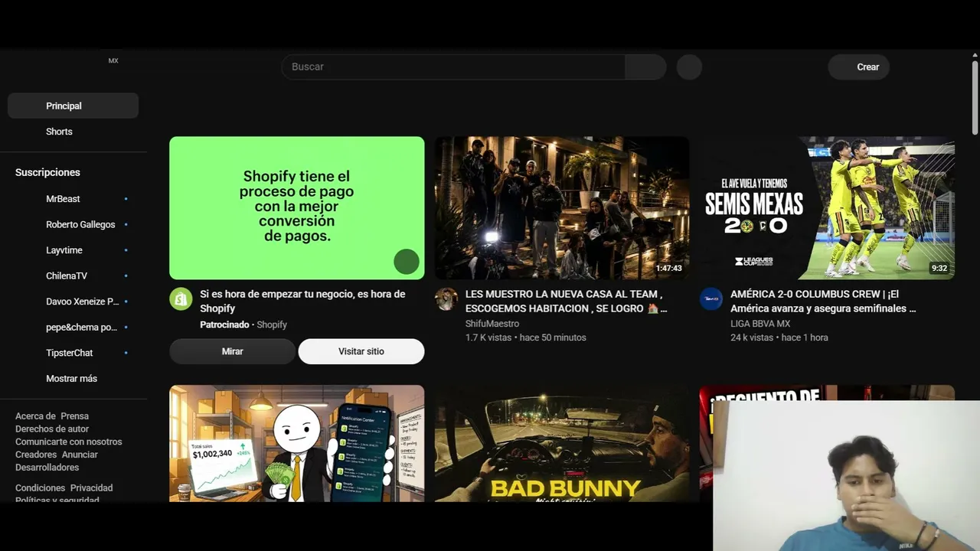Open the Shopify ad thumbnail
Image resolution: width=980 pixels, height=551 pixels.
pos(297,208)
